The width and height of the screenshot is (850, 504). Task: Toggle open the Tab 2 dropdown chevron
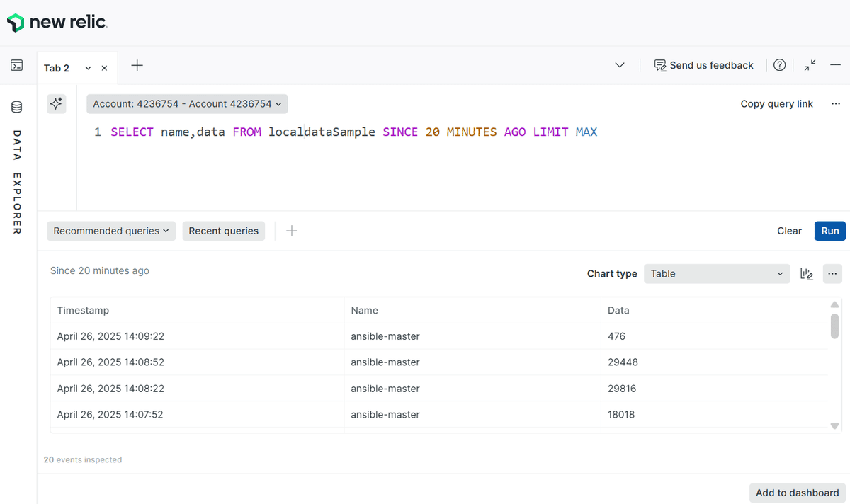pos(87,68)
